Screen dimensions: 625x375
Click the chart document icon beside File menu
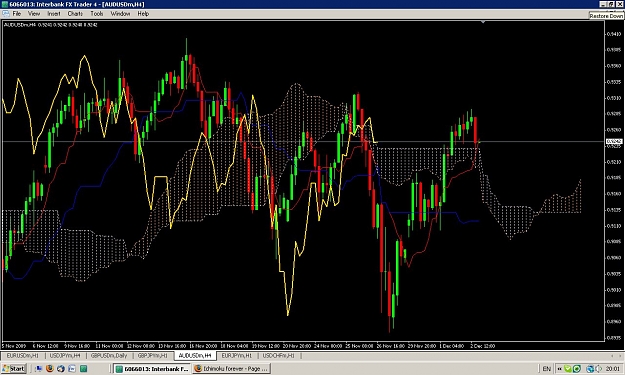pyautogui.click(x=6, y=14)
